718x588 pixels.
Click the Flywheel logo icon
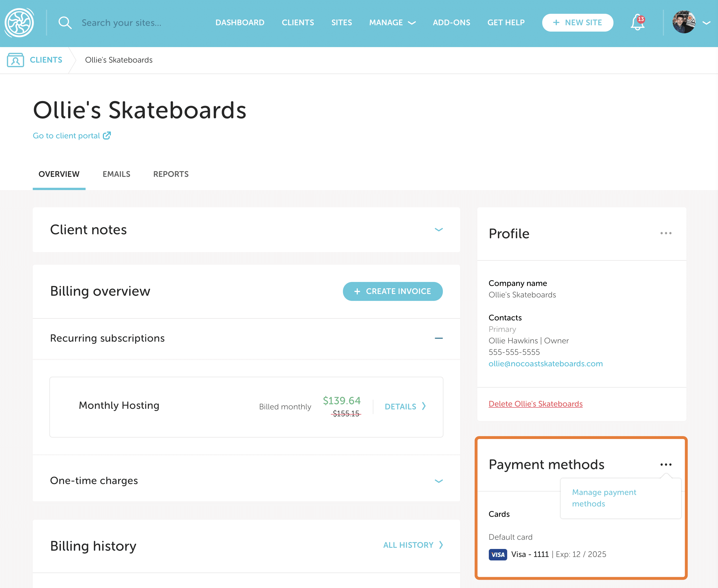click(19, 23)
